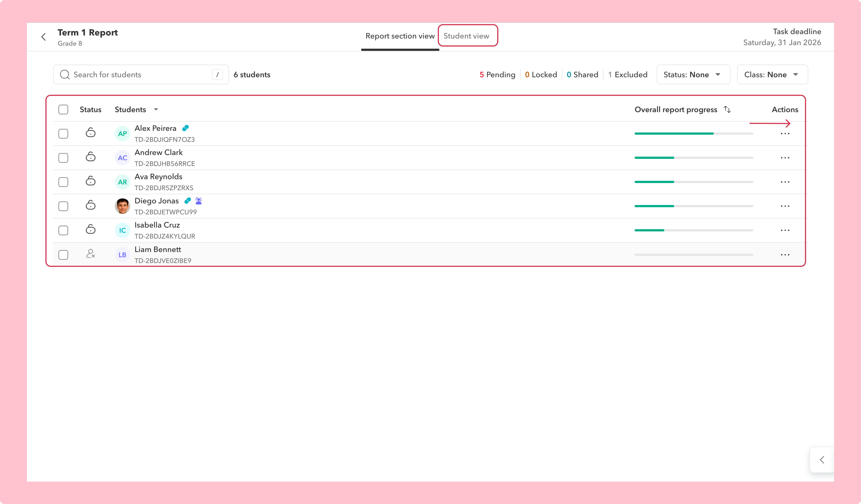Click the AP avatar for Alex Peirera
Screen dimensions: 861x504
click(122, 134)
